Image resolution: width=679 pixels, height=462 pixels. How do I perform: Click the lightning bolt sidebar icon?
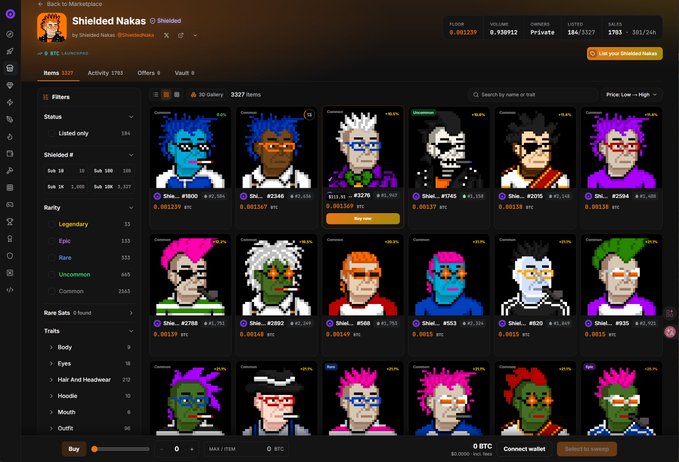pyautogui.click(x=10, y=102)
